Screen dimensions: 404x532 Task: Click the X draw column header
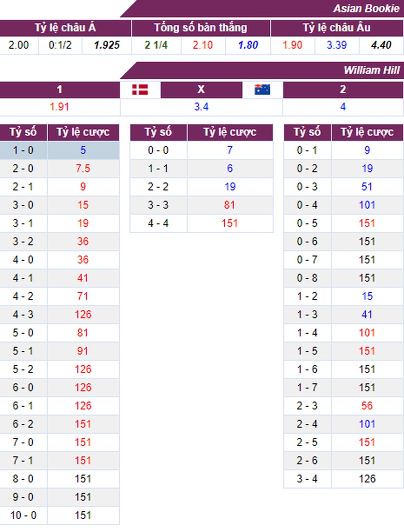pos(201,90)
